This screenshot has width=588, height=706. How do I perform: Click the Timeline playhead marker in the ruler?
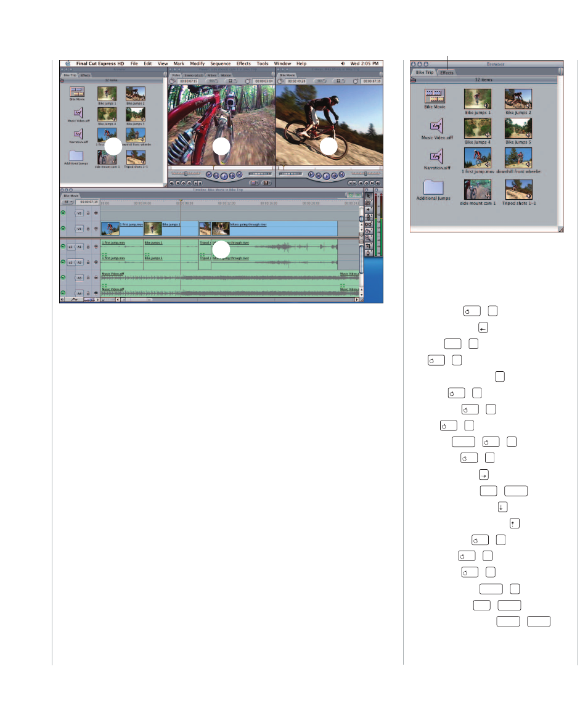(x=181, y=201)
